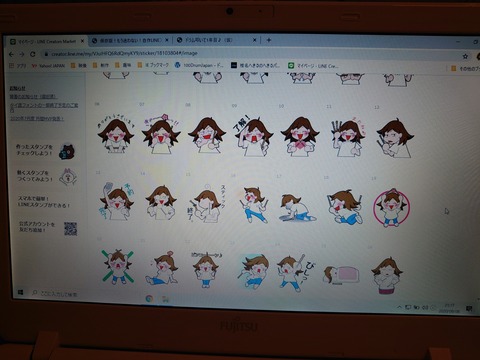Viewport: 480px width, 360px height.
Task: Select sticker 17 girl kneeling on floor
Action: 298,208
